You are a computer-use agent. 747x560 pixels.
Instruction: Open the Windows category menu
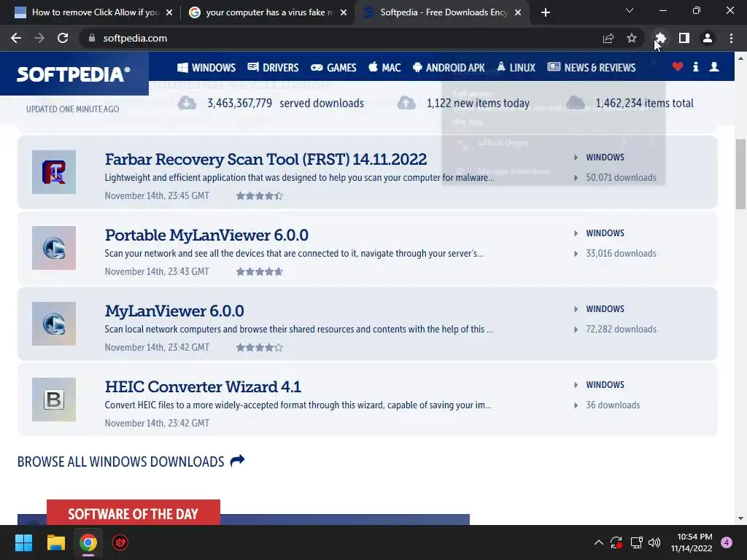[x=206, y=68]
